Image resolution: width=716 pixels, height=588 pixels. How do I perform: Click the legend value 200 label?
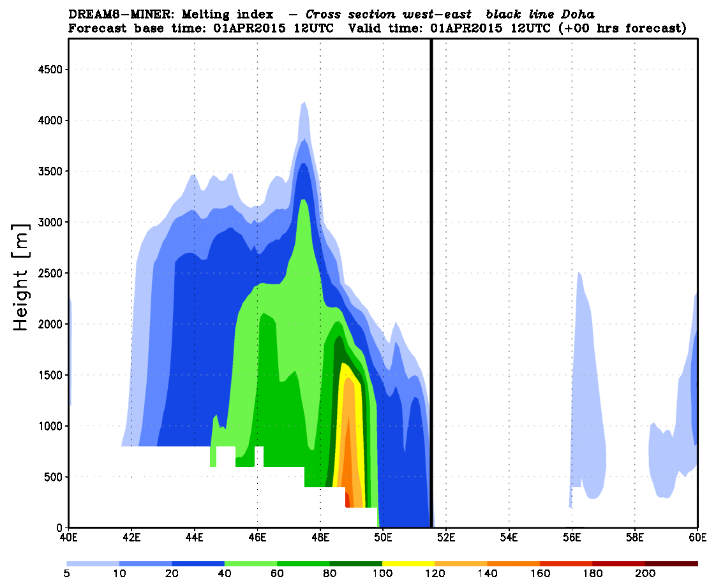[645, 573]
